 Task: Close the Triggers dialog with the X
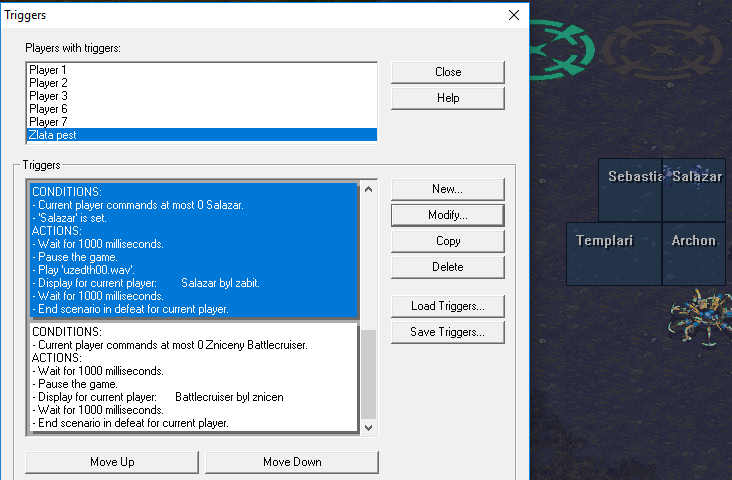pos(514,15)
